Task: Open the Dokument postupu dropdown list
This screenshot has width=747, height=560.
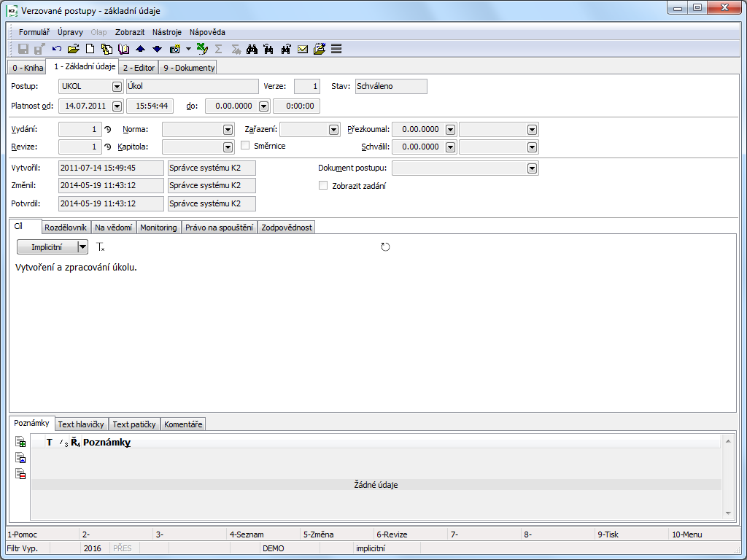Action: tap(531, 168)
